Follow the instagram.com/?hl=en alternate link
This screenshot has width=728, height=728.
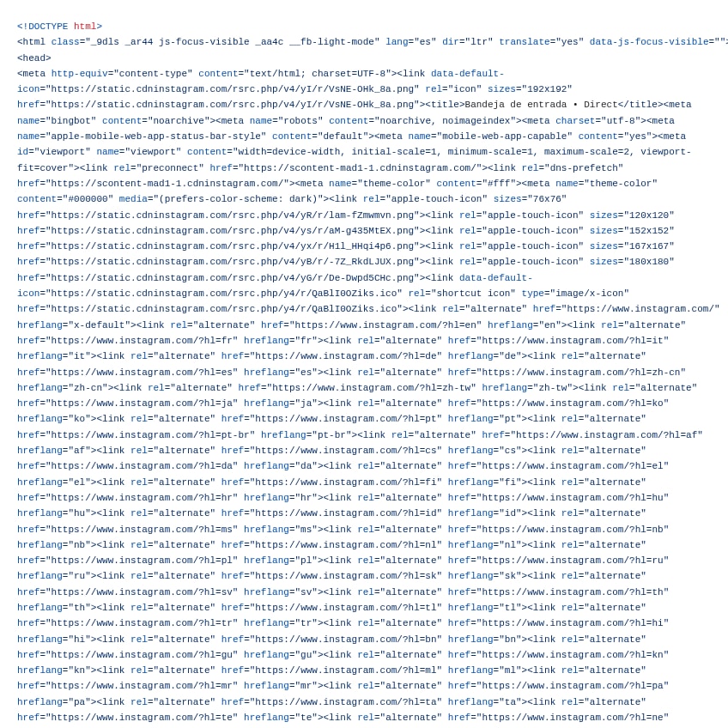385,325
